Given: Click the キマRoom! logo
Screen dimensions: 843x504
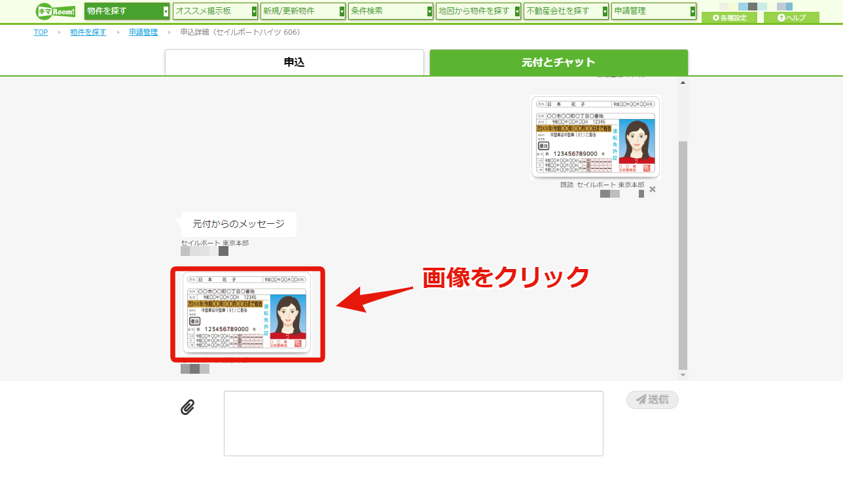Looking at the screenshot, I should pos(56,11).
